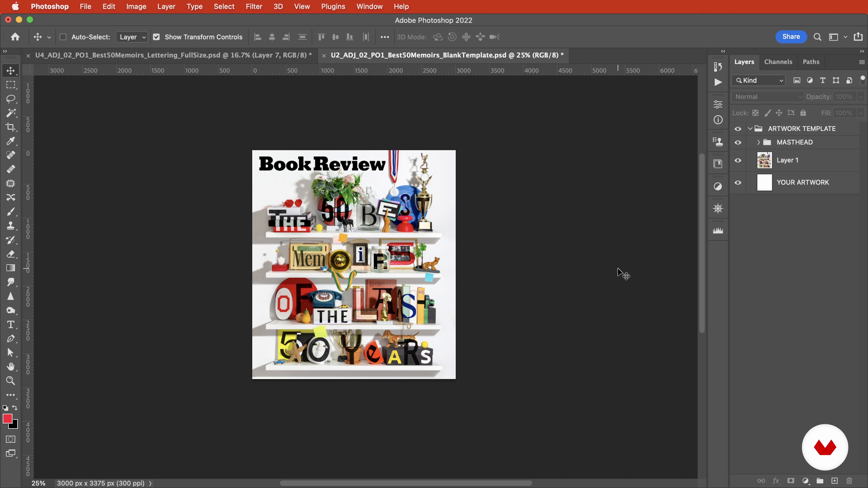Hide the ARTWORK TEMPLATE group
This screenshot has height=488, width=868.
(738, 129)
